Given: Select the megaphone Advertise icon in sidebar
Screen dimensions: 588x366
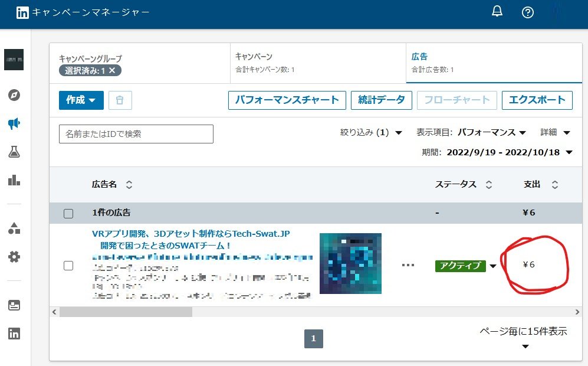Looking at the screenshot, I should coord(14,123).
